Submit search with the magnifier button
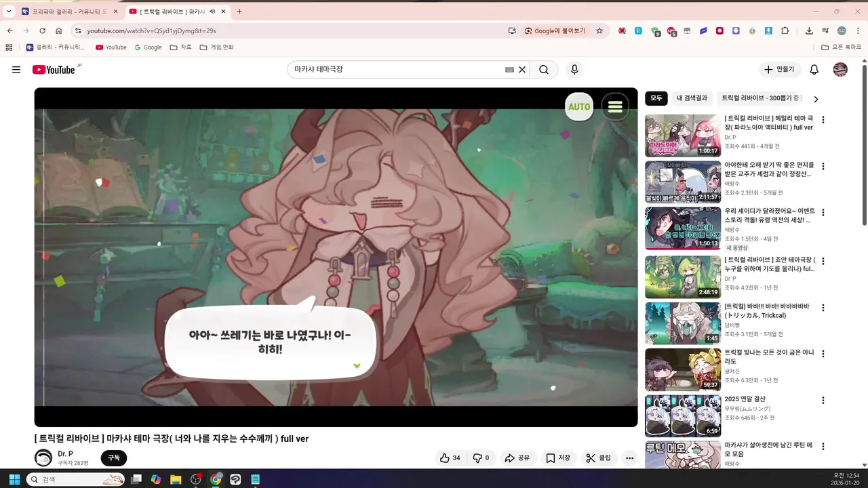Image resolution: width=868 pixels, height=488 pixels. (x=544, y=69)
